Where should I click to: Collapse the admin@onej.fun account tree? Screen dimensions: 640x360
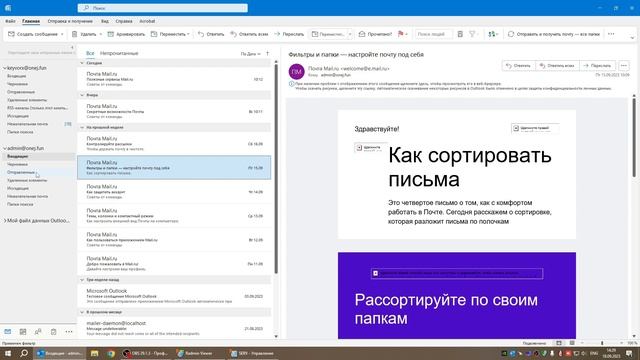click(5, 149)
